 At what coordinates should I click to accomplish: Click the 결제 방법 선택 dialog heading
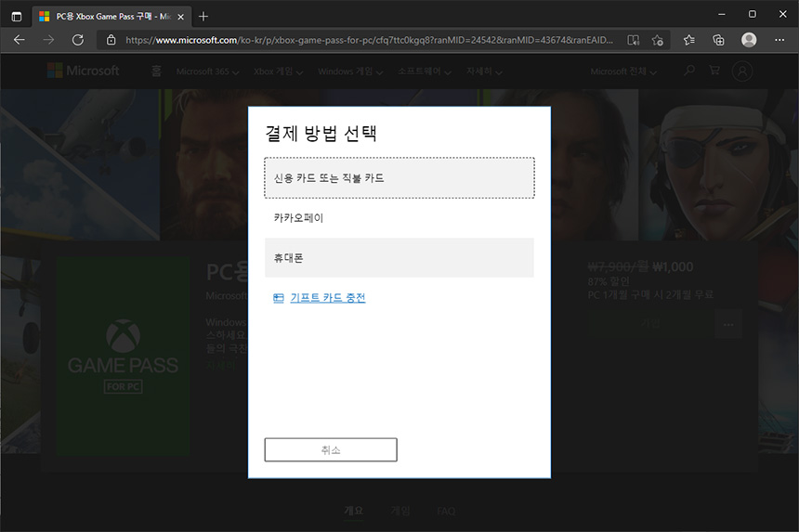tap(321, 134)
